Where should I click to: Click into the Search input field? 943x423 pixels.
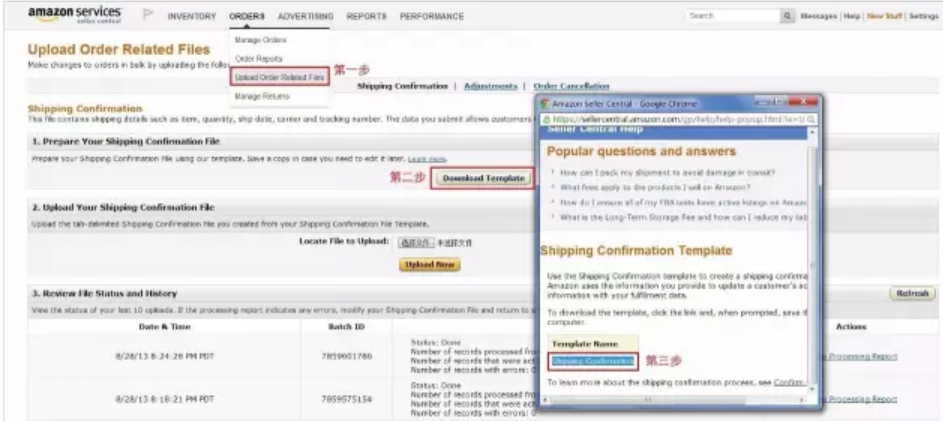(x=733, y=16)
